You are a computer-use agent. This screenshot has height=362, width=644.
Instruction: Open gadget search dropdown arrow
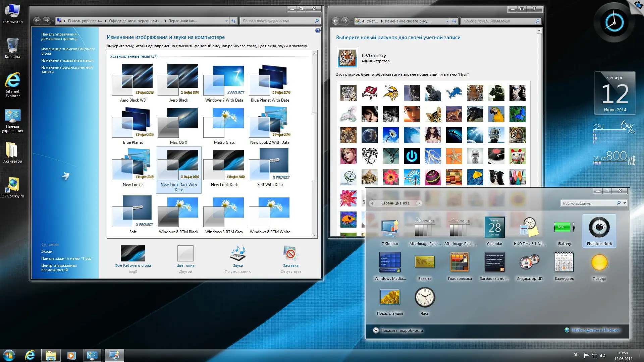[x=625, y=203]
